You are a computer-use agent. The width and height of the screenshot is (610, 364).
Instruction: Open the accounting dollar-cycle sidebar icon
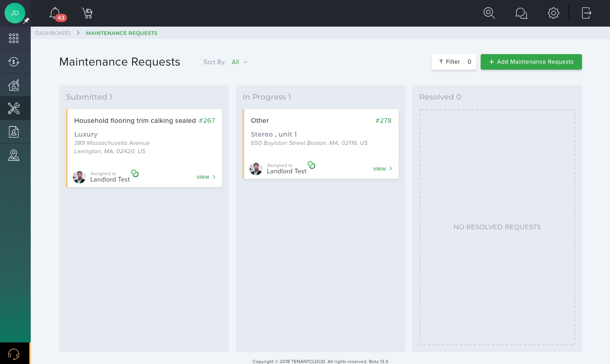pyautogui.click(x=14, y=61)
